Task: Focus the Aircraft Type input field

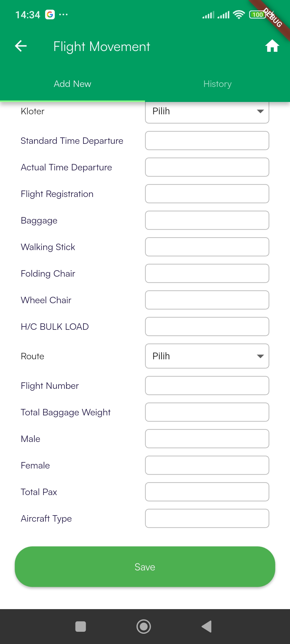Action: [x=207, y=518]
